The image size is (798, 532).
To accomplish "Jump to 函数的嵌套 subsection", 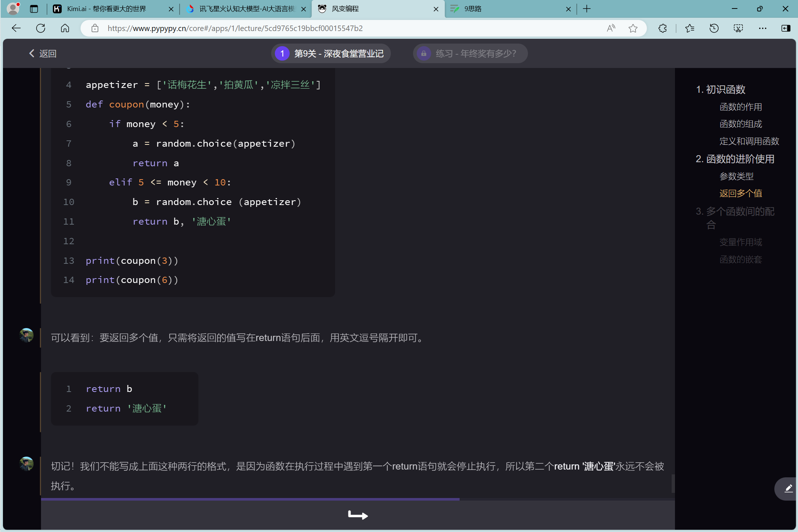I will [x=741, y=259].
